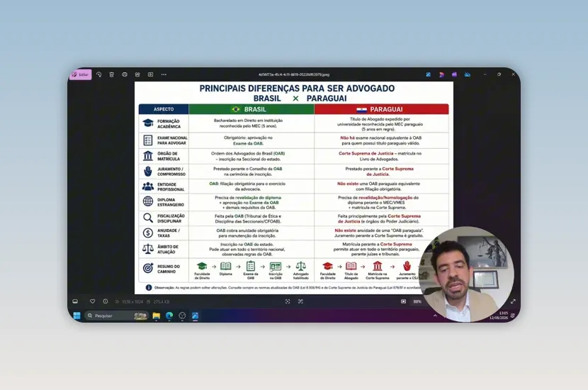Open the share icon in Photos toolbar
The height and width of the screenshot is (390, 588).
137,74
